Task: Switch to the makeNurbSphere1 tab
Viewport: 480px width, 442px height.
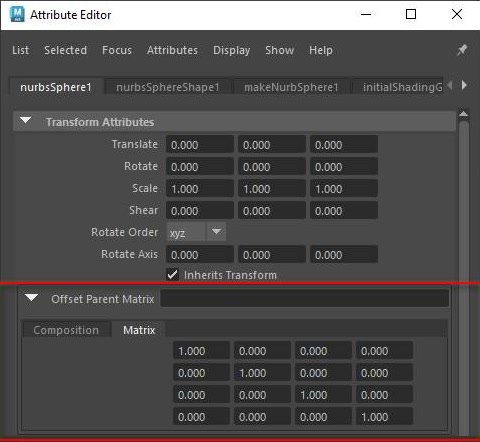Action: (291, 87)
